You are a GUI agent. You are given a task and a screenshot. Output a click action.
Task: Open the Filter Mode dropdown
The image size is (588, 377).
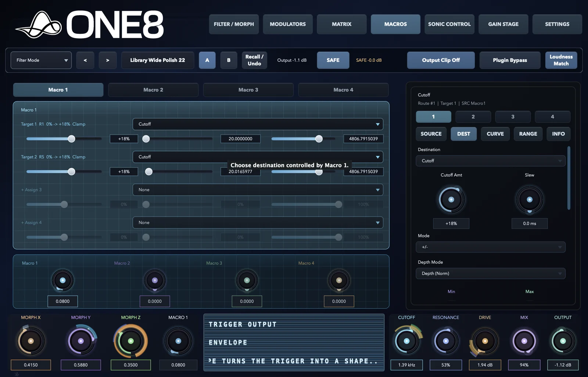(41, 60)
